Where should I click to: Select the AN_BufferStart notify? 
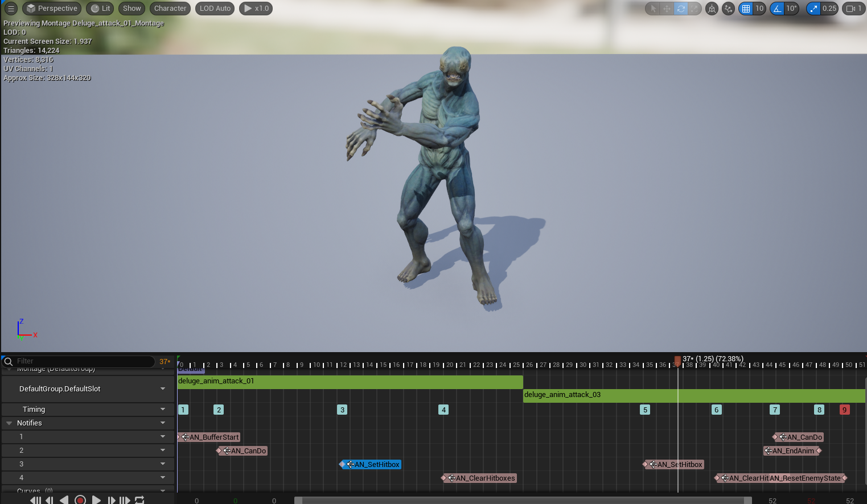point(210,437)
